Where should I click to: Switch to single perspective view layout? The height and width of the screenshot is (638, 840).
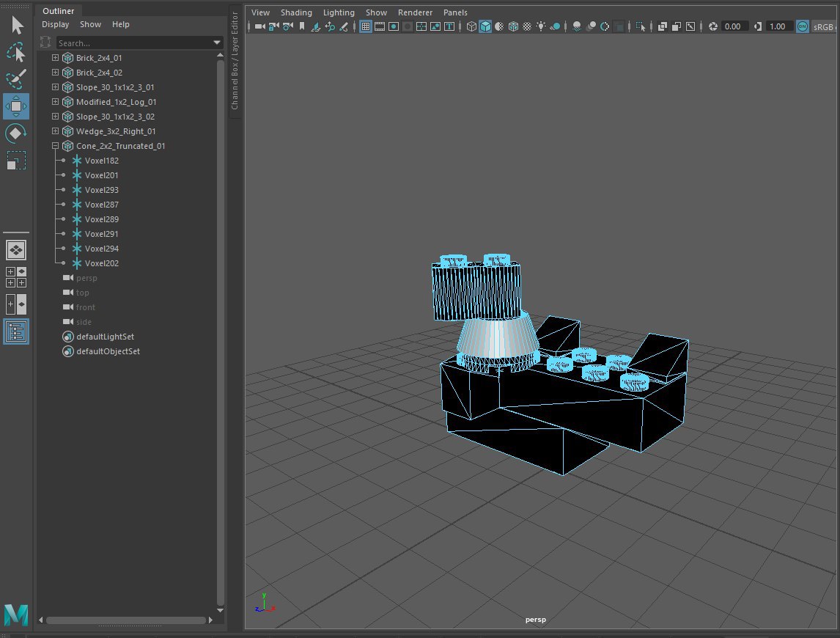[16, 250]
